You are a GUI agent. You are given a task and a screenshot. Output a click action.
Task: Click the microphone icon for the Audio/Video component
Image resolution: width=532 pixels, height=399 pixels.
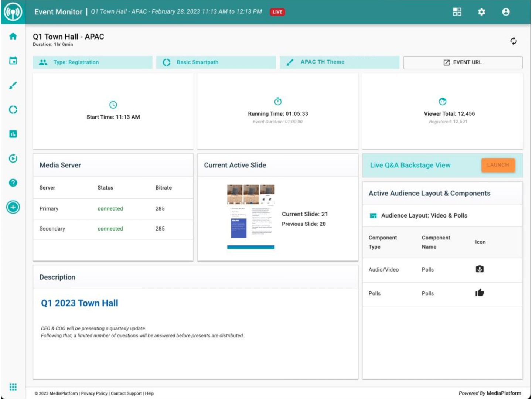click(480, 270)
